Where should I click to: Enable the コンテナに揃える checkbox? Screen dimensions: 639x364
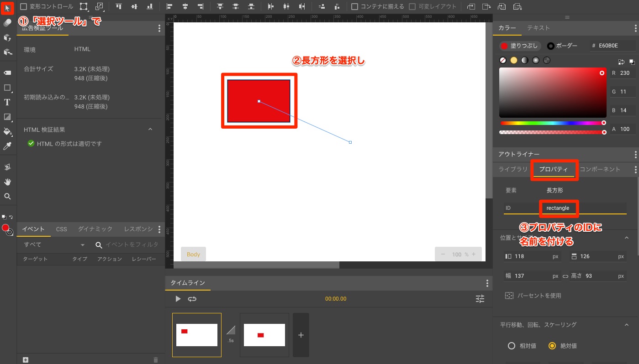click(354, 6)
